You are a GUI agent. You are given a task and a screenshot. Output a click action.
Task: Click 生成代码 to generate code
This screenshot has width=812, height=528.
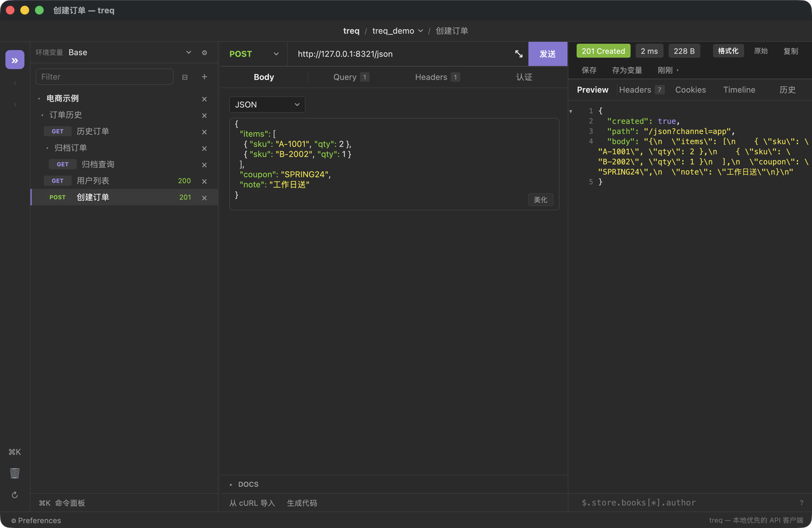(x=302, y=503)
